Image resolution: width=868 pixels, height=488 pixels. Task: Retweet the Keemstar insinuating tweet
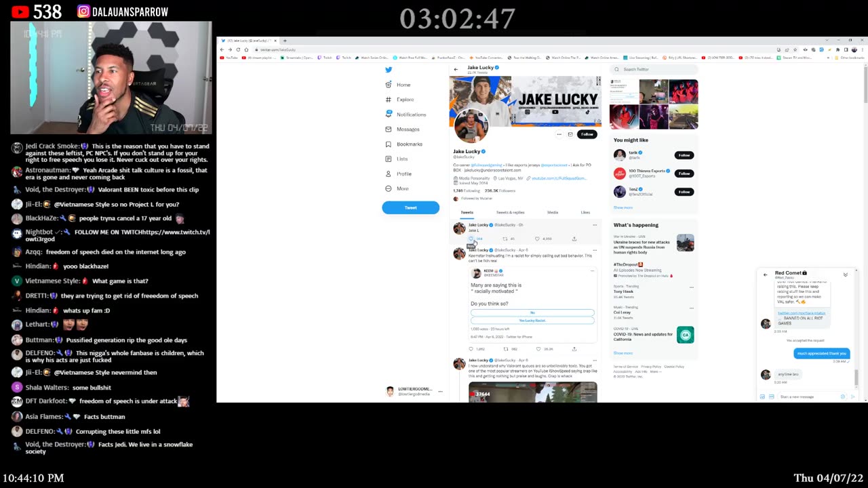click(505, 349)
